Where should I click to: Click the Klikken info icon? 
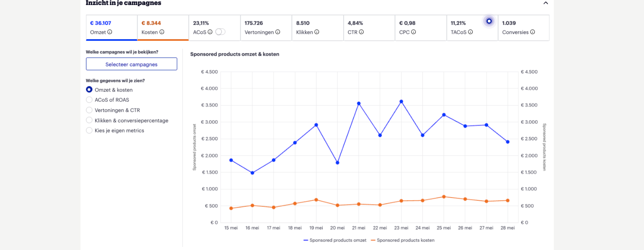coord(317,32)
